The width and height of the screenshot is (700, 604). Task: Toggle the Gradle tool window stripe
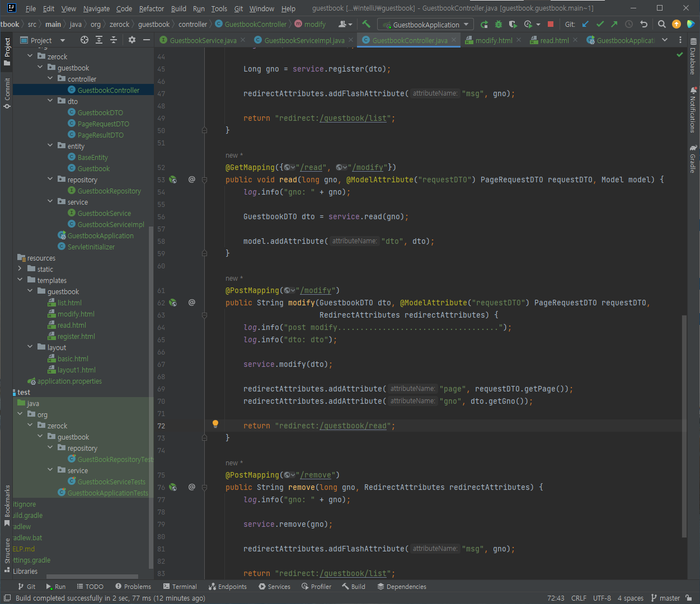(693, 158)
